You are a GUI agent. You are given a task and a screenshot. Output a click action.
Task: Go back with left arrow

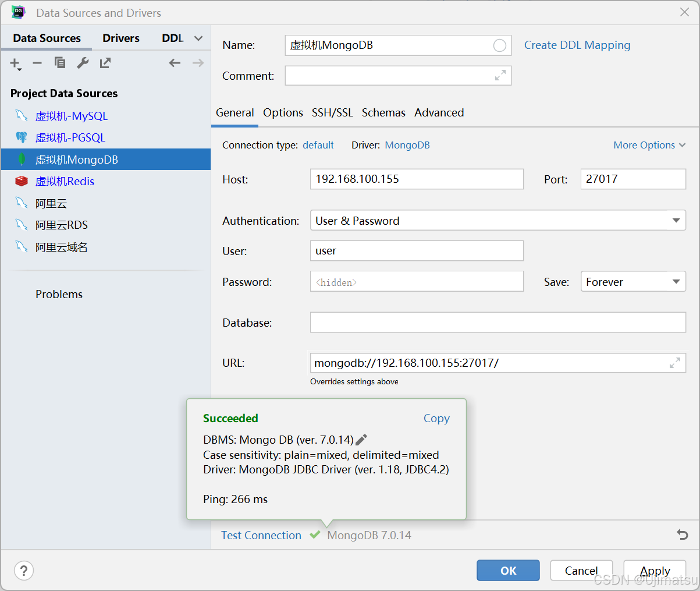tap(175, 63)
